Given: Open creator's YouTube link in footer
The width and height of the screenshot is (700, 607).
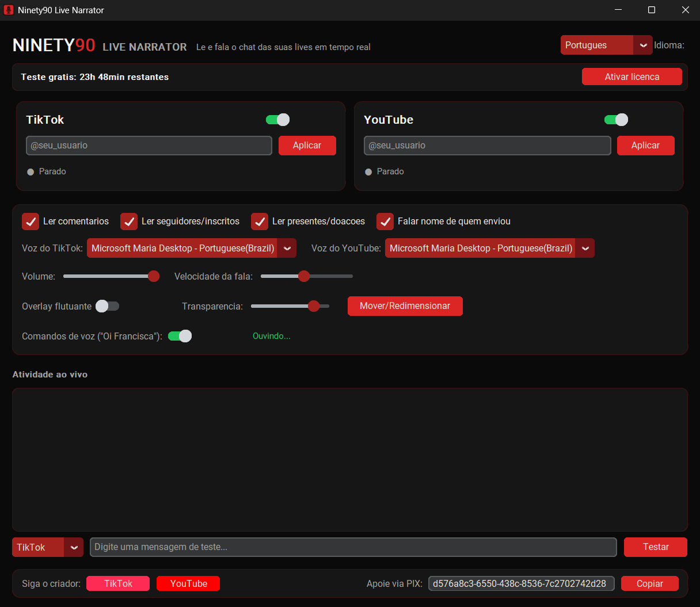Looking at the screenshot, I should (188, 583).
